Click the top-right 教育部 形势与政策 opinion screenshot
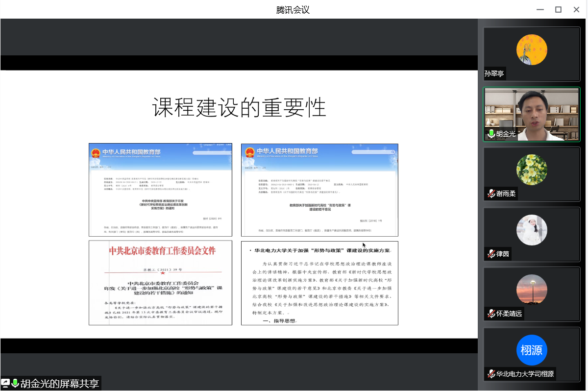Viewport: 588px width, 391px height. [319, 190]
